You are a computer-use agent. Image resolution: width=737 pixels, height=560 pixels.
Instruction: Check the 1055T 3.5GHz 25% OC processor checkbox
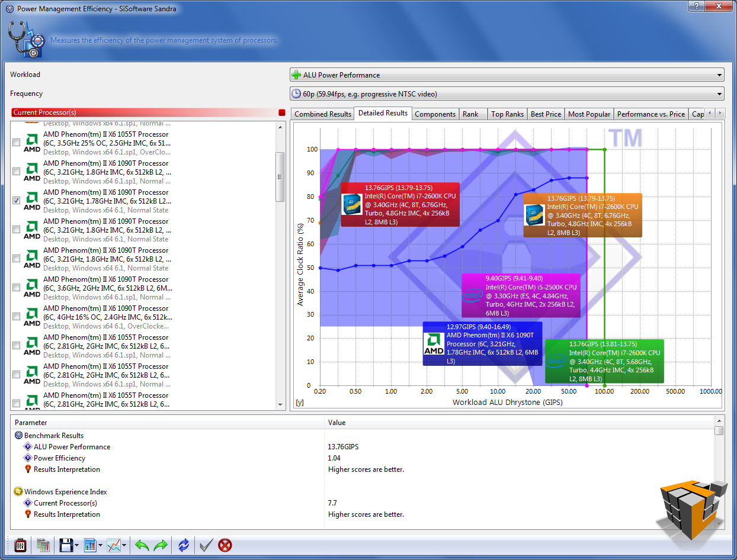pyautogui.click(x=16, y=143)
